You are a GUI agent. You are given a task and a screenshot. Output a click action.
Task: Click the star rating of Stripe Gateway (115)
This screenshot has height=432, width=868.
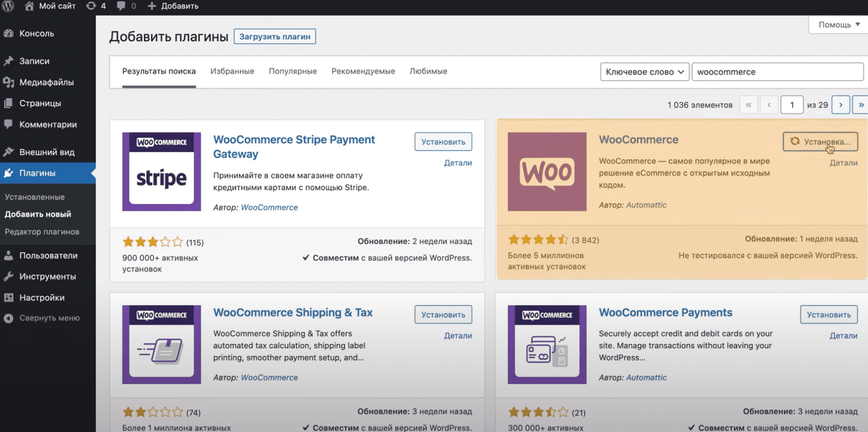click(153, 242)
